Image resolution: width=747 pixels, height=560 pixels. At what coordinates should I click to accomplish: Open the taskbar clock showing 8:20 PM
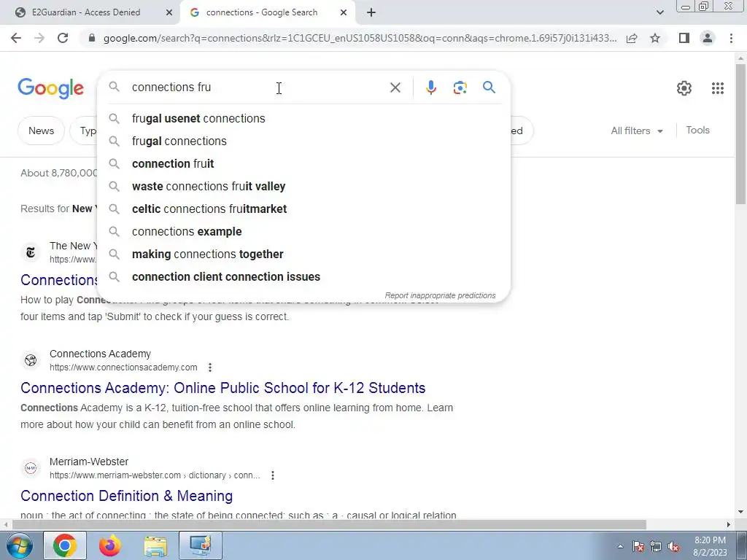tap(710, 546)
